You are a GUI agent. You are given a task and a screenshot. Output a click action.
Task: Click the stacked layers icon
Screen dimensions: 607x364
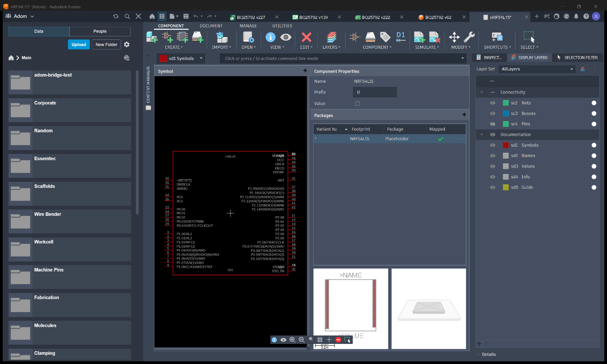(x=331, y=37)
